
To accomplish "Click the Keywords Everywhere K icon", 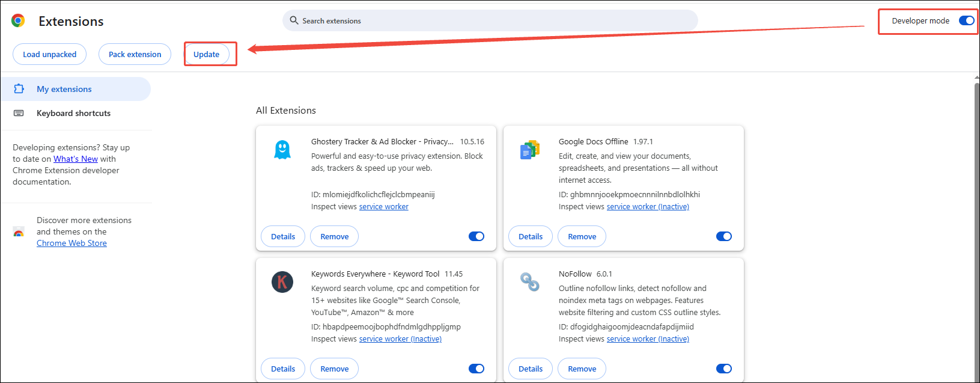I will tap(282, 281).
